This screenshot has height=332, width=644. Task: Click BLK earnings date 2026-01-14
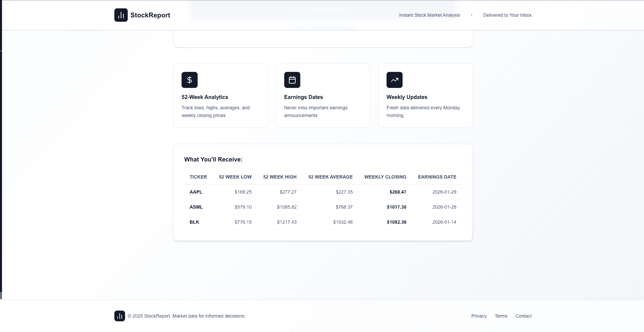pos(444,222)
